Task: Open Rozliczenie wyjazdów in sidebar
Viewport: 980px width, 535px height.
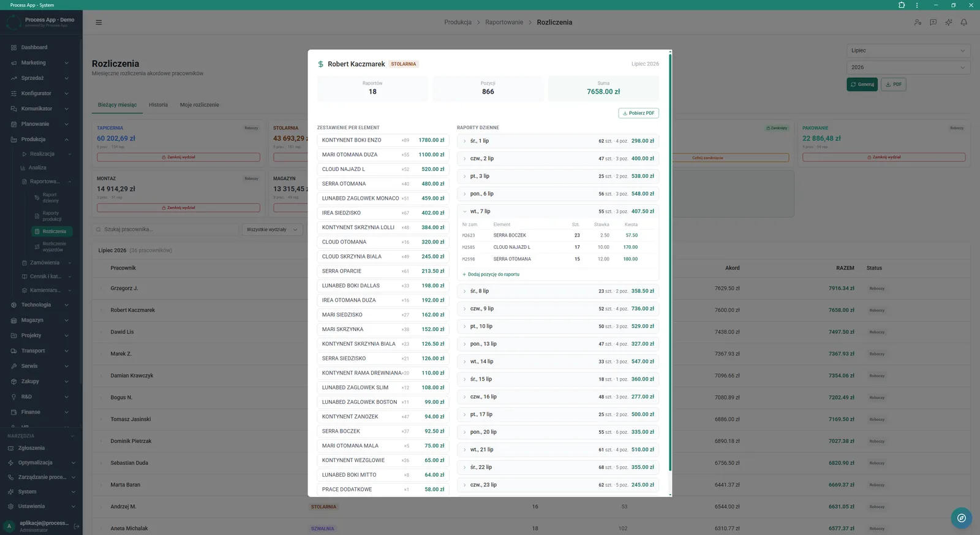Action: 53,246
